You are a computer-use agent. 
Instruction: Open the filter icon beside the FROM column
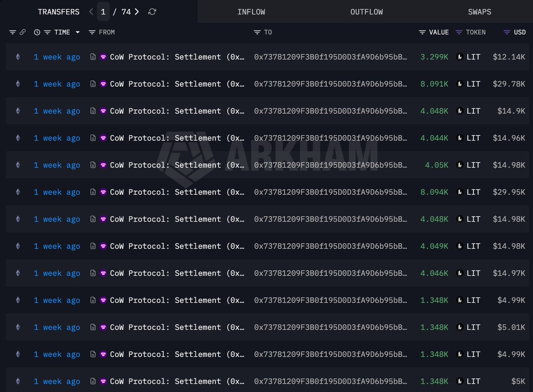[92, 32]
